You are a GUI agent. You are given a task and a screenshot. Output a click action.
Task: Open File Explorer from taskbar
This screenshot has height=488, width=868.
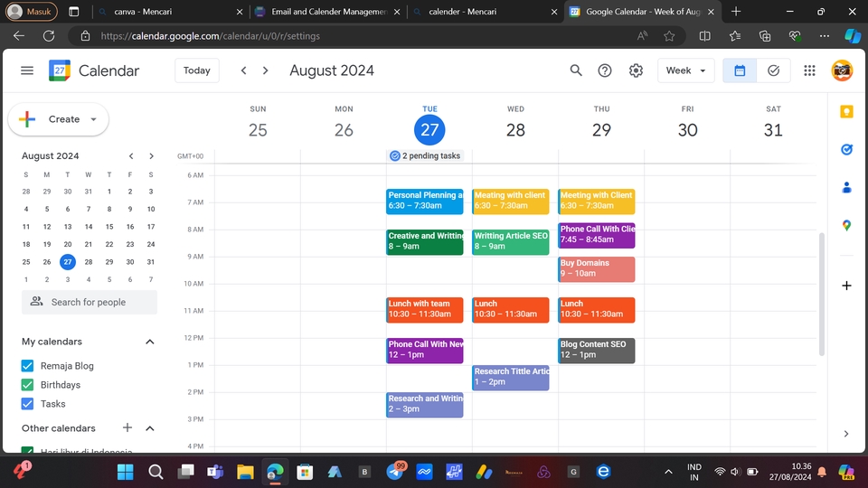coord(245,472)
